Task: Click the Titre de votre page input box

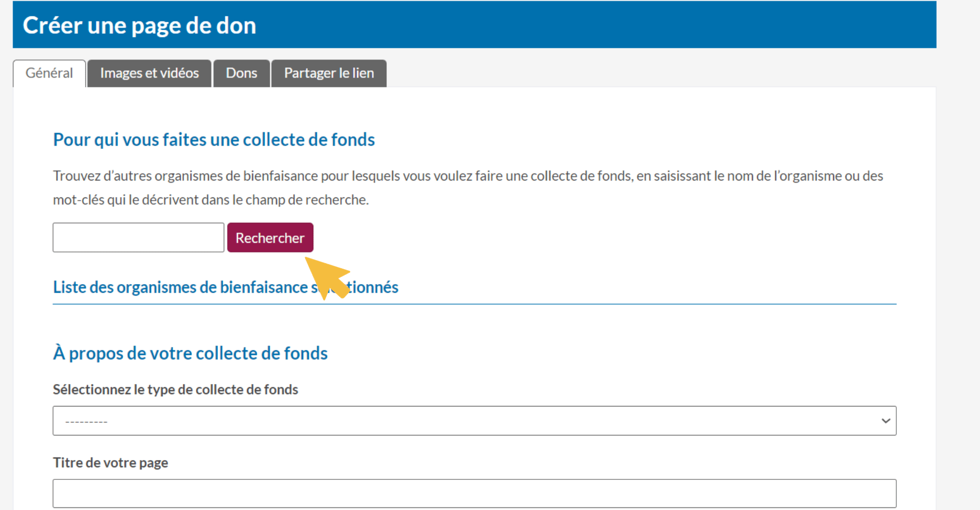Action: (474, 493)
